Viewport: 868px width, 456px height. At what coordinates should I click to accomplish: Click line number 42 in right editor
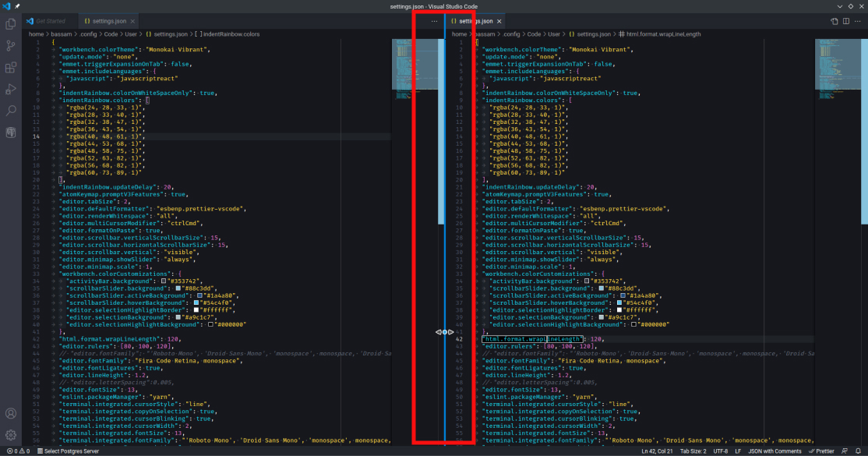coord(459,339)
